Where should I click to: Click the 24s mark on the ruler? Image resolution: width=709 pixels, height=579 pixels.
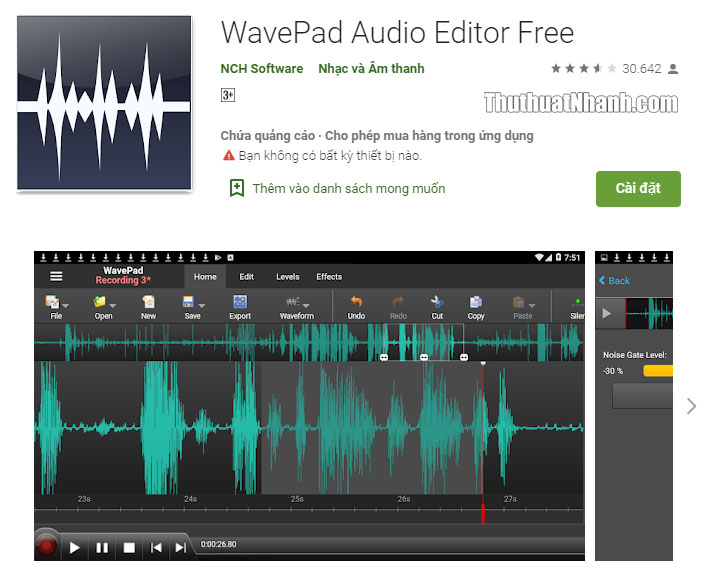pos(190,498)
